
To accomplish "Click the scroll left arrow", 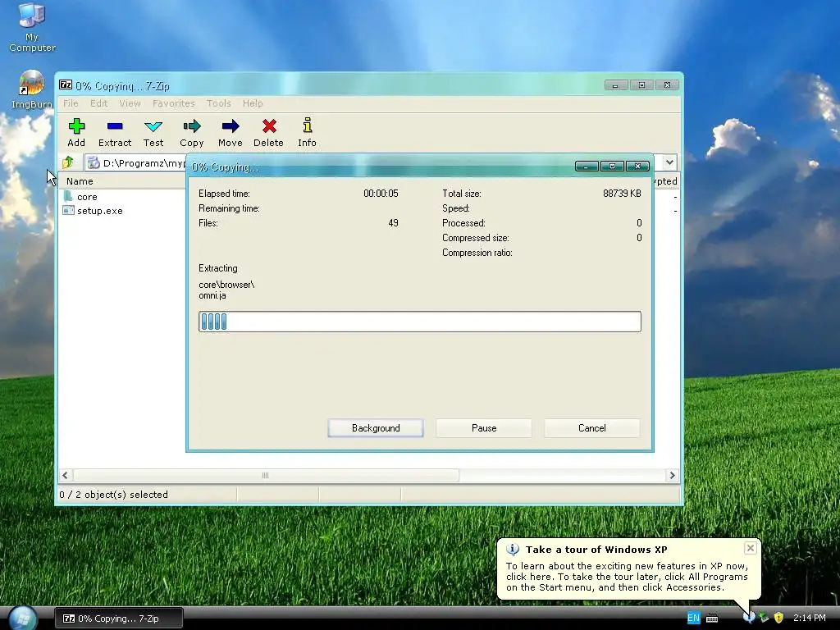I will pos(65,475).
